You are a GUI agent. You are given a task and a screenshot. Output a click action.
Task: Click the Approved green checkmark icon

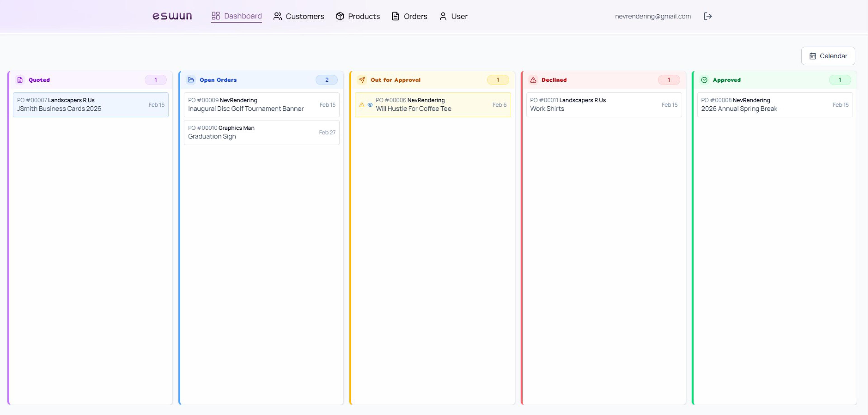[x=705, y=80]
